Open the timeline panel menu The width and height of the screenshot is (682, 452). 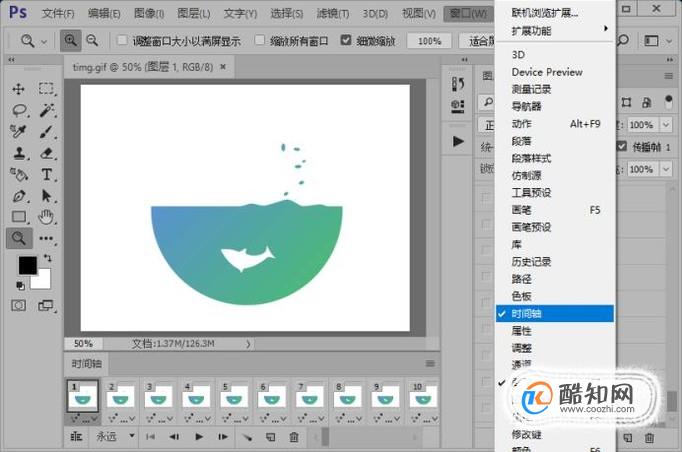pyautogui.click(x=430, y=363)
